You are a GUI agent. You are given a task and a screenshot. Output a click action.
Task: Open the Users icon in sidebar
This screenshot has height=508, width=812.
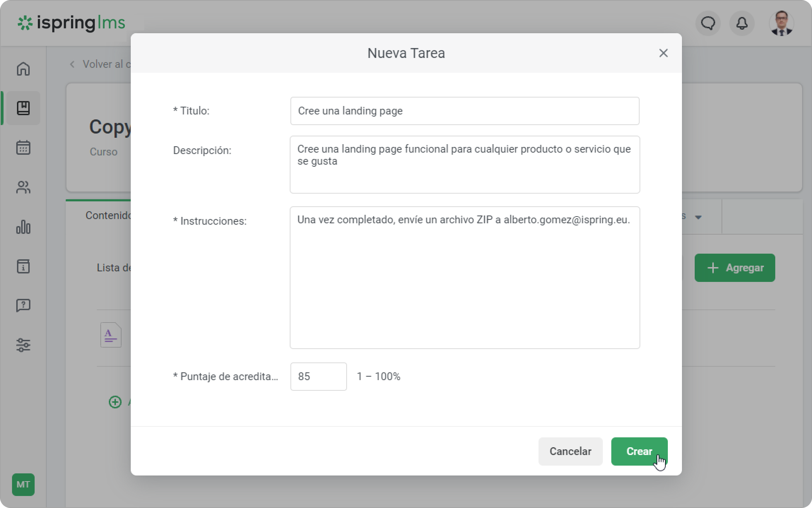pyautogui.click(x=23, y=187)
